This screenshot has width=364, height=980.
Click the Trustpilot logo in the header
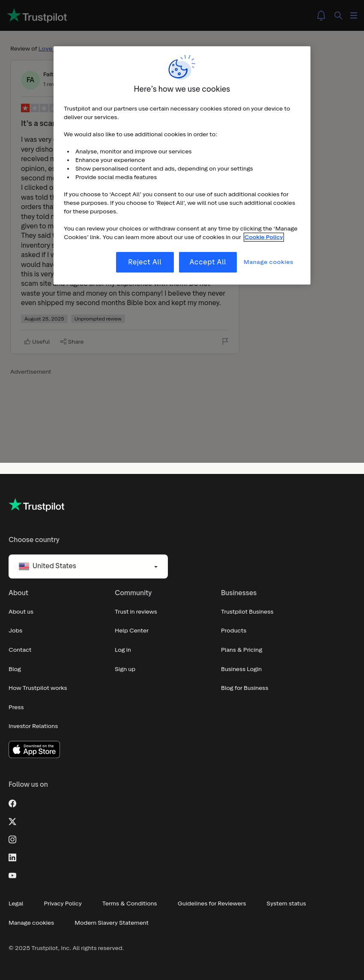pyautogui.click(x=37, y=16)
